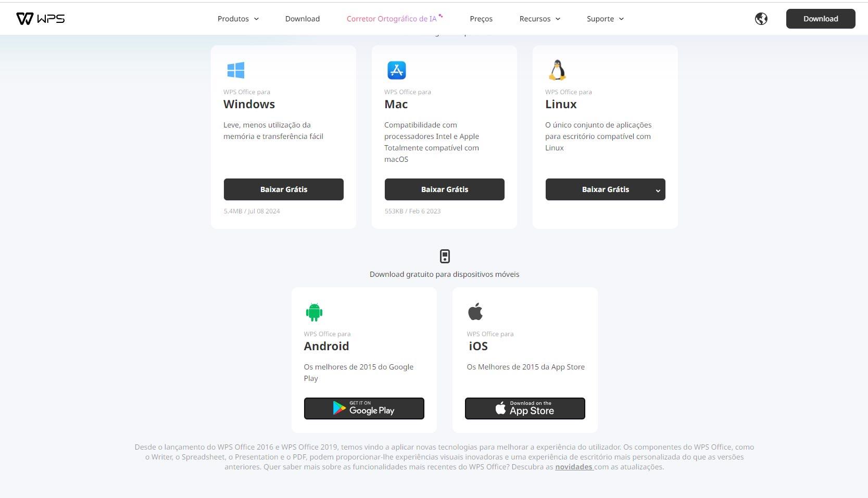
Task: Click the Download on the App Store badge
Action: pos(524,408)
